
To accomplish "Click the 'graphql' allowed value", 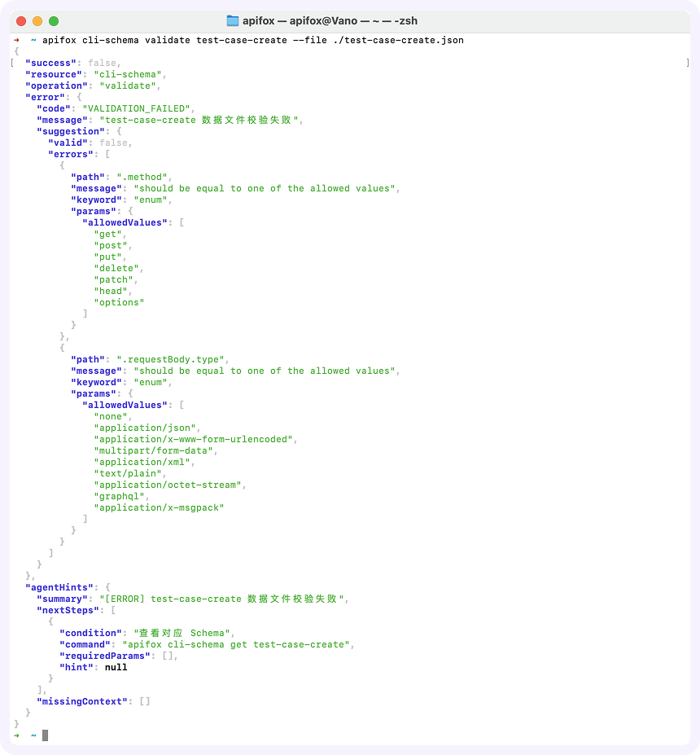I will pyautogui.click(x=119, y=497).
